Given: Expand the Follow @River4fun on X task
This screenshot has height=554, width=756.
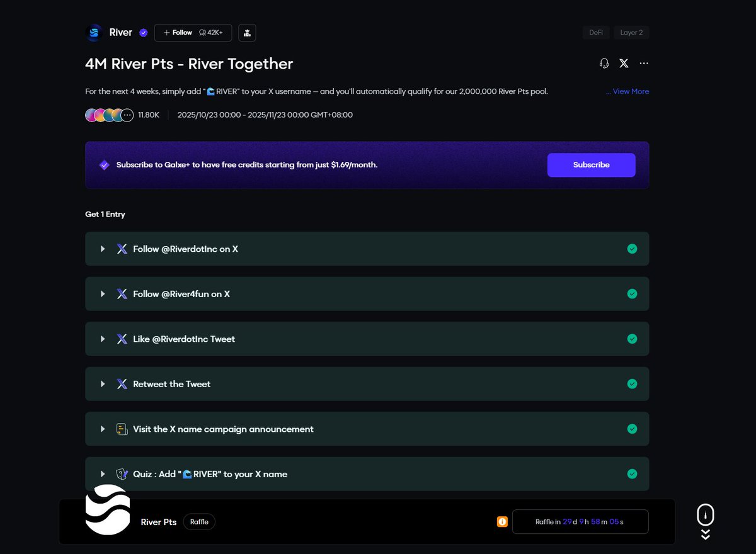Looking at the screenshot, I should [103, 294].
